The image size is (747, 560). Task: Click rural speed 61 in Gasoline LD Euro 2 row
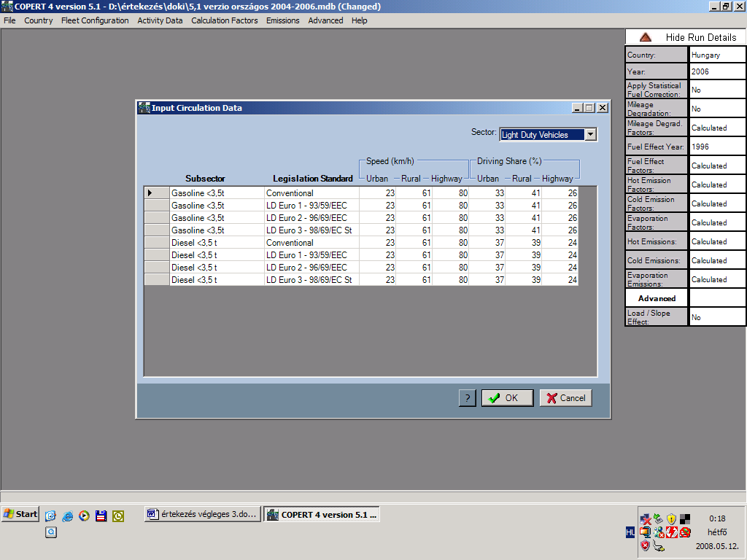point(414,217)
